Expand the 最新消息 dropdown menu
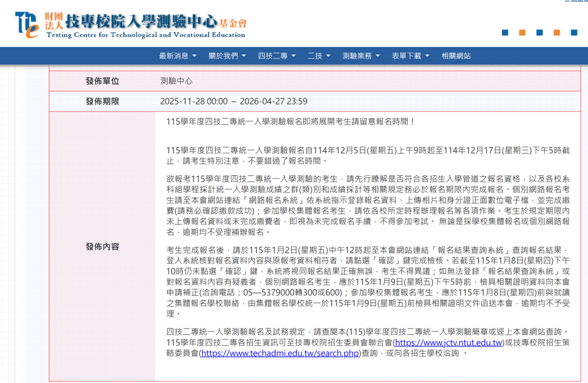This screenshot has height=383, width=588. pos(177,56)
